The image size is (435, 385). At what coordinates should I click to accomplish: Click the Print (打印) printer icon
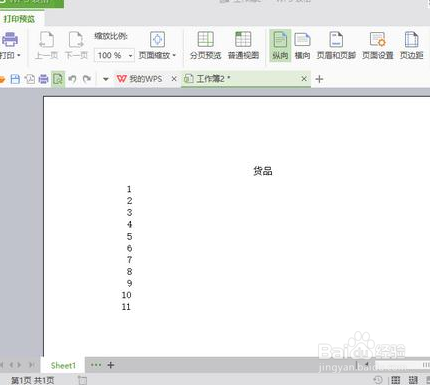coord(10,39)
